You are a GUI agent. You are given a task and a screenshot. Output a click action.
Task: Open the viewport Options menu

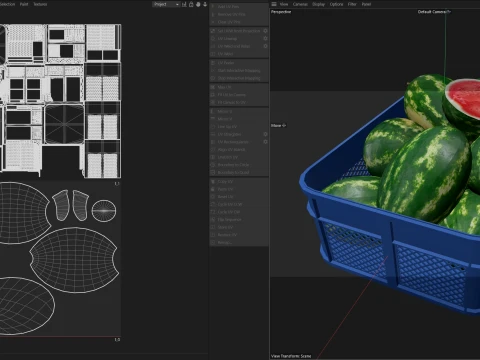336,4
